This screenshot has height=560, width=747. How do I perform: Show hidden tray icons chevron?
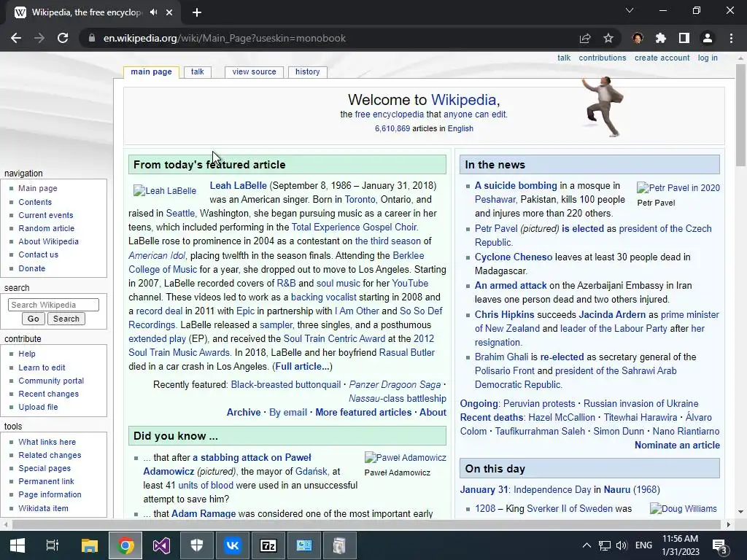pyautogui.click(x=587, y=545)
